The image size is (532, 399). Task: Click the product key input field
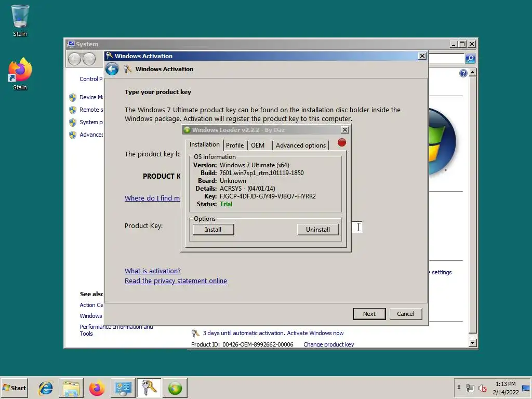pos(357,227)
